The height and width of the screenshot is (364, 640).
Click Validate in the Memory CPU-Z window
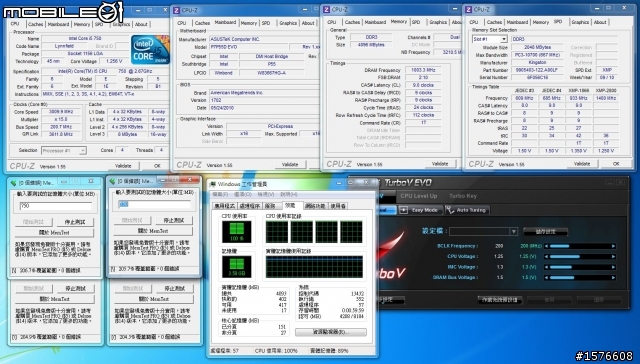pos(440,164)
